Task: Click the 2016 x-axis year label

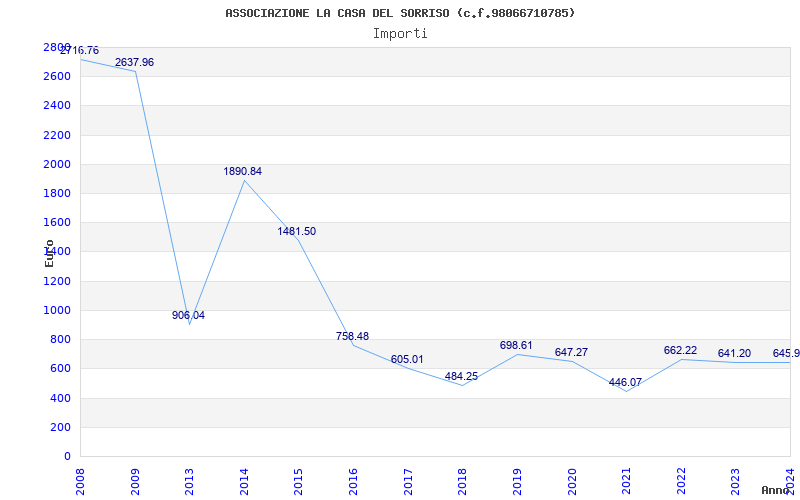Action: click(x=353, y=481)
